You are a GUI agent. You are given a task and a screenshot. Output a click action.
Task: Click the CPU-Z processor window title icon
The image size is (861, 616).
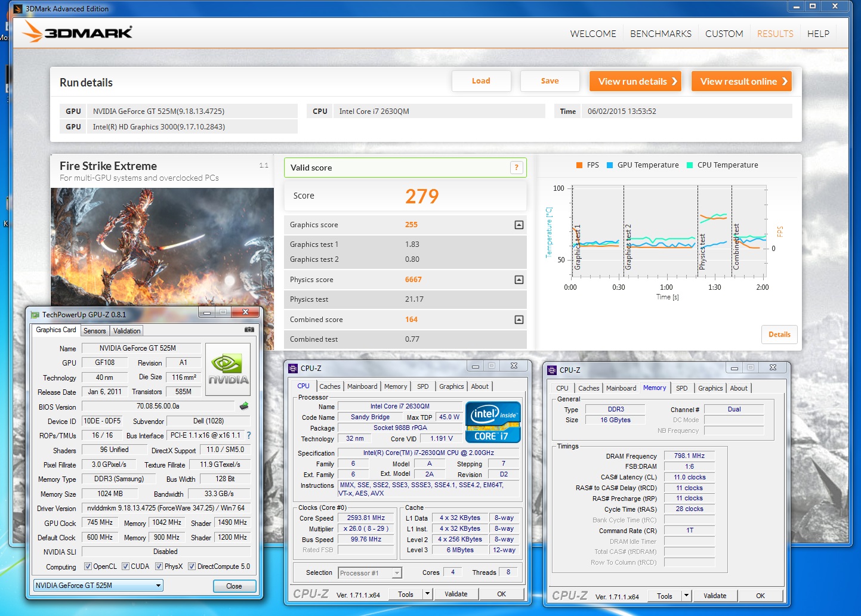[293, 369]
